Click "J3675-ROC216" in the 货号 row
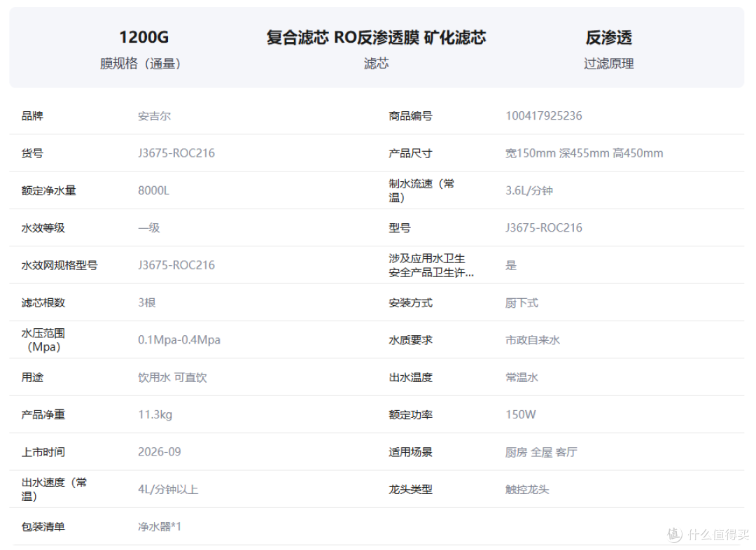Viewport: 756px width, 550px height. [x=176, y=153]
